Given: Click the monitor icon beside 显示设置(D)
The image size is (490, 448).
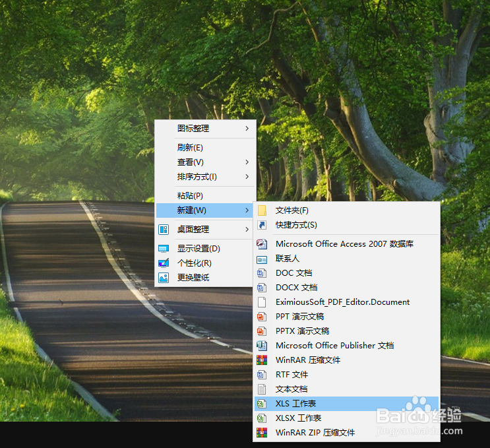Looking at the screenshot, I should [164, 249].
